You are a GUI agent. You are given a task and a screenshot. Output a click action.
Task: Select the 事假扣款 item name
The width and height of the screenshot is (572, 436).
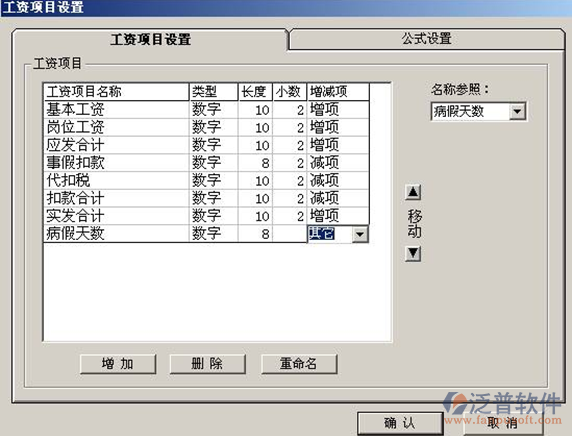[76, 163]
